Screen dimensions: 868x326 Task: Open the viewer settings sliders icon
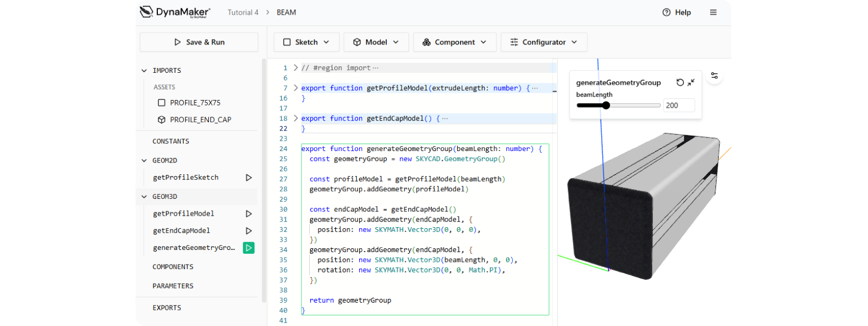point(714,76)
